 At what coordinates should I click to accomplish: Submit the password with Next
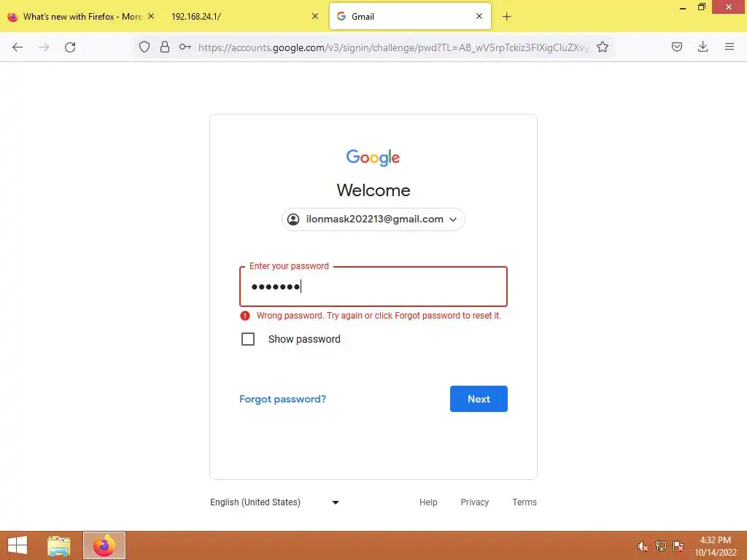479,399
